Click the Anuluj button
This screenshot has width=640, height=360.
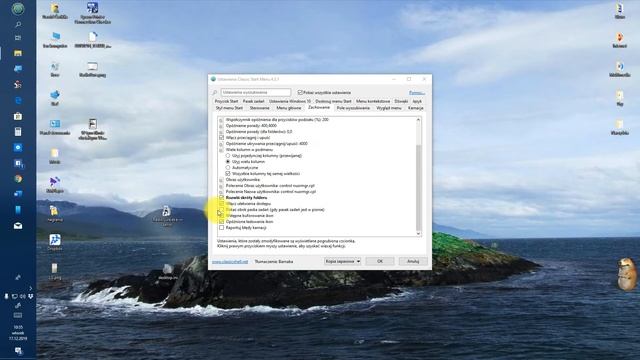(413, 261)
